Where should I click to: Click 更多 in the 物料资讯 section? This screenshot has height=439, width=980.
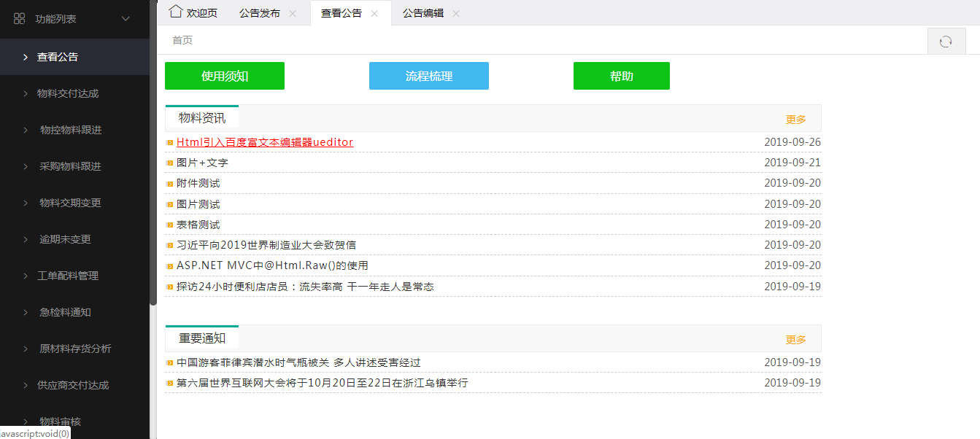pos(796,119)
